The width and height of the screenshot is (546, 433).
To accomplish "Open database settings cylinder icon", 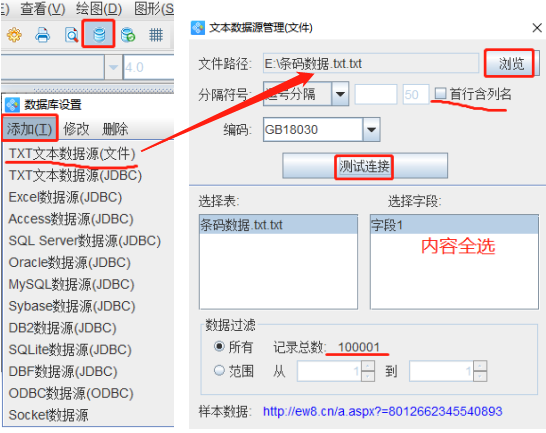I will click(x=99, y=34).
